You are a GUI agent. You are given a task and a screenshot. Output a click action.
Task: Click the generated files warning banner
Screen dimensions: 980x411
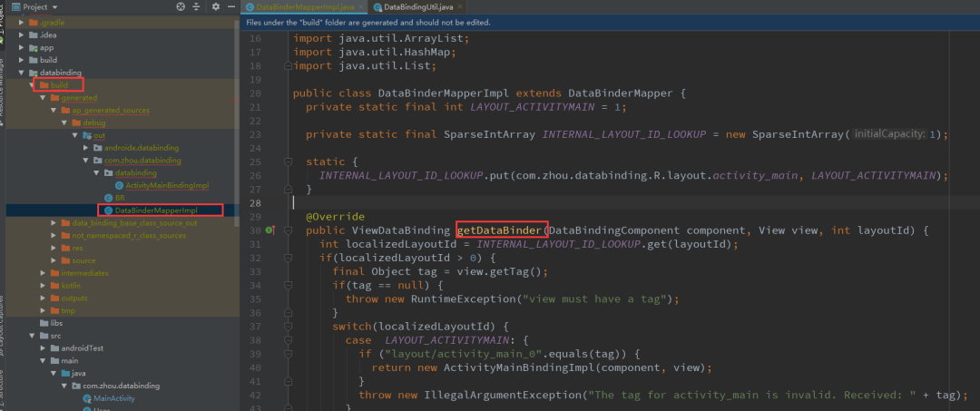(610, 23)
